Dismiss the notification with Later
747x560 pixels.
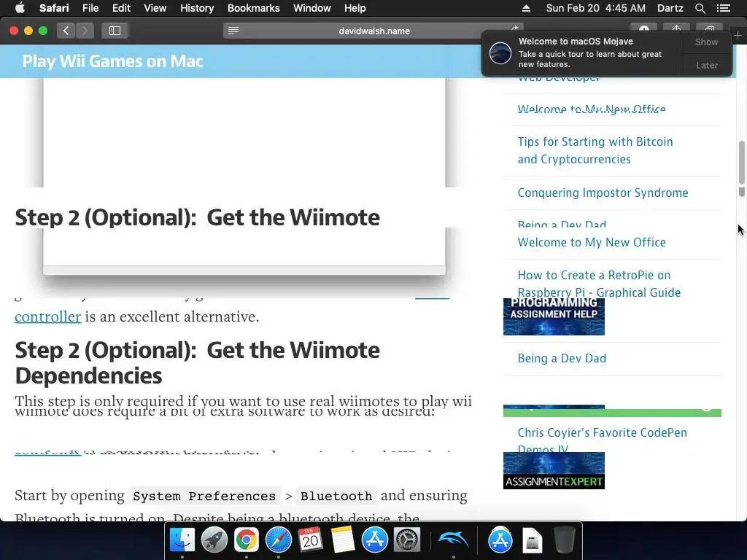coord(706,65)
